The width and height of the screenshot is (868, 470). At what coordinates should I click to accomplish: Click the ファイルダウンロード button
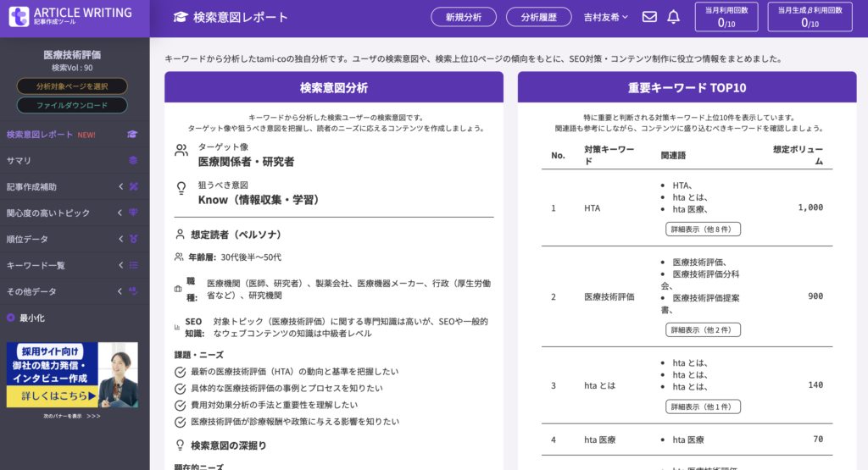pyautogui.click(x=72, y=106)
